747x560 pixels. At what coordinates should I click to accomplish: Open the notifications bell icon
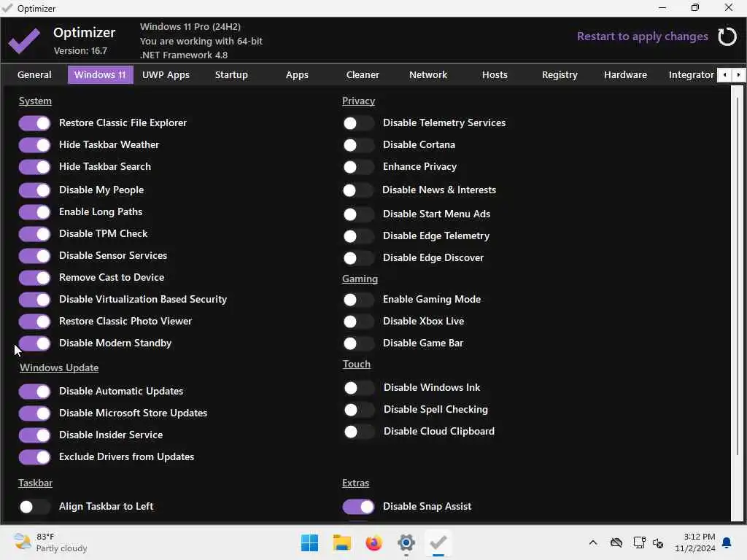tap(727, 542)
